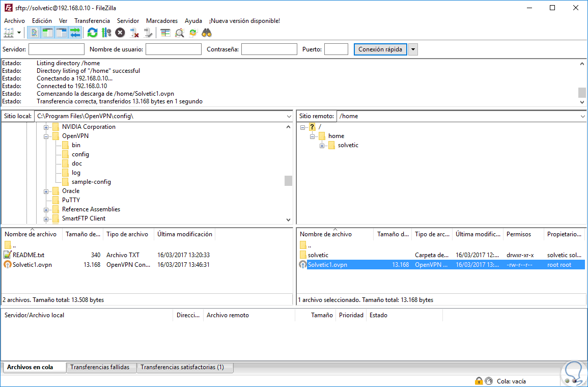Click the local tree scrollbar thumb
The height and width of the screenshot is (387, 588).
[288, 181]
